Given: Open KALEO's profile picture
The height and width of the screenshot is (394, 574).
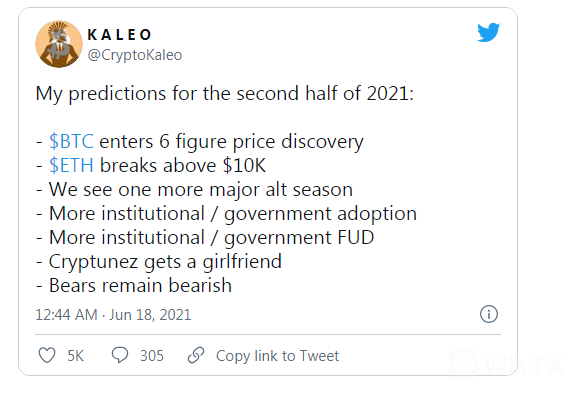Looking at the screenshot, I should click(x=59, y=44).
